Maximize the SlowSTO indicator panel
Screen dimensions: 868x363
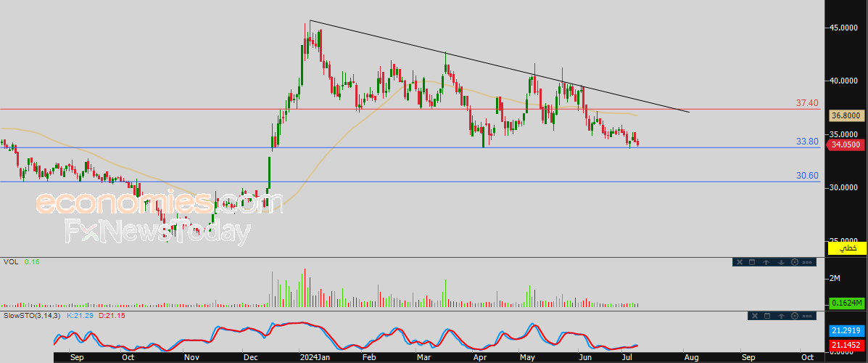point(767,316)
